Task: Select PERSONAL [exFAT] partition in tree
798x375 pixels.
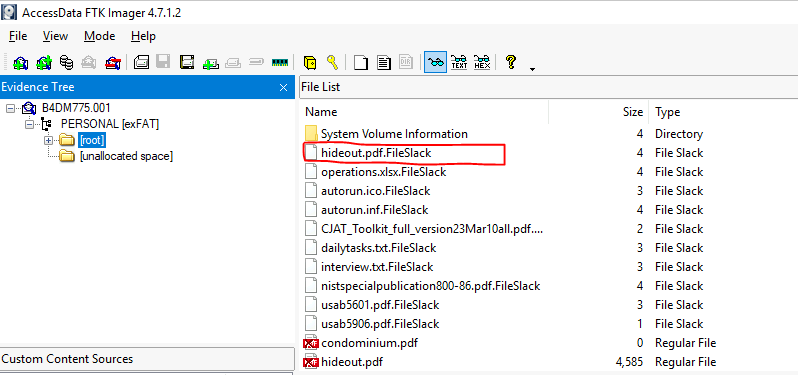Action: [110, 124]
